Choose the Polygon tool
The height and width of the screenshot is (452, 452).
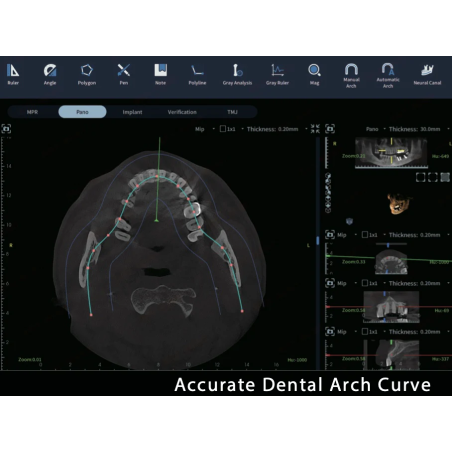click(87, 74)
